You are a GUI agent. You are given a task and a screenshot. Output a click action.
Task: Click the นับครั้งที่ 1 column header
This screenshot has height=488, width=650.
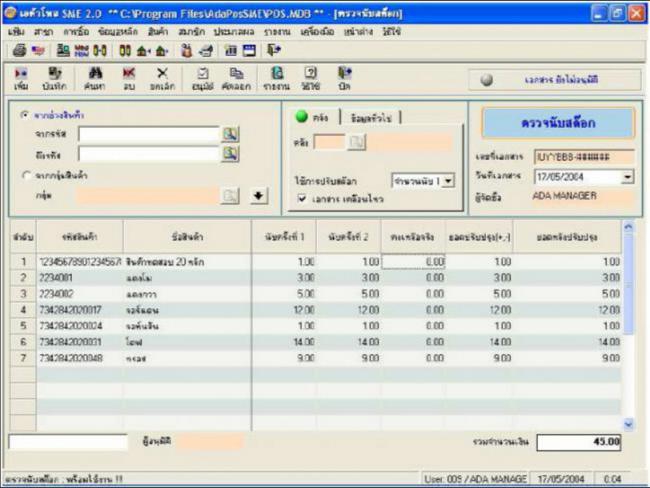[x=284, y=237]
